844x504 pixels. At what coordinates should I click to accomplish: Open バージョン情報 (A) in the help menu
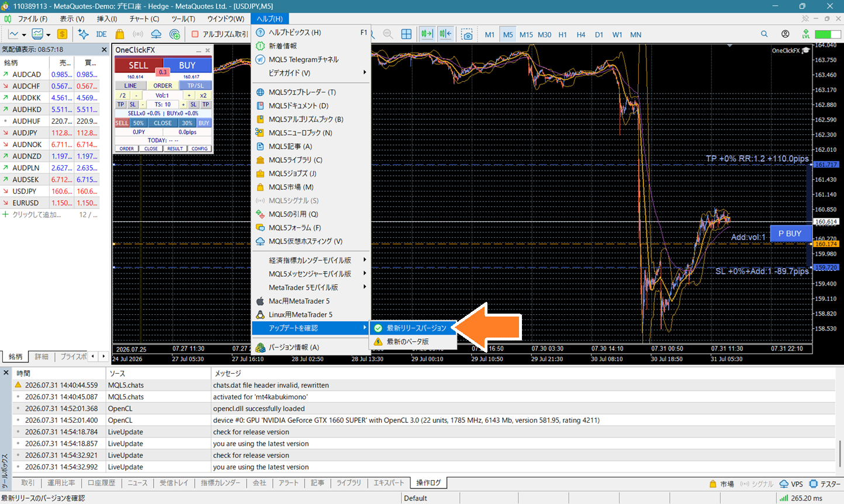(311, 347)
